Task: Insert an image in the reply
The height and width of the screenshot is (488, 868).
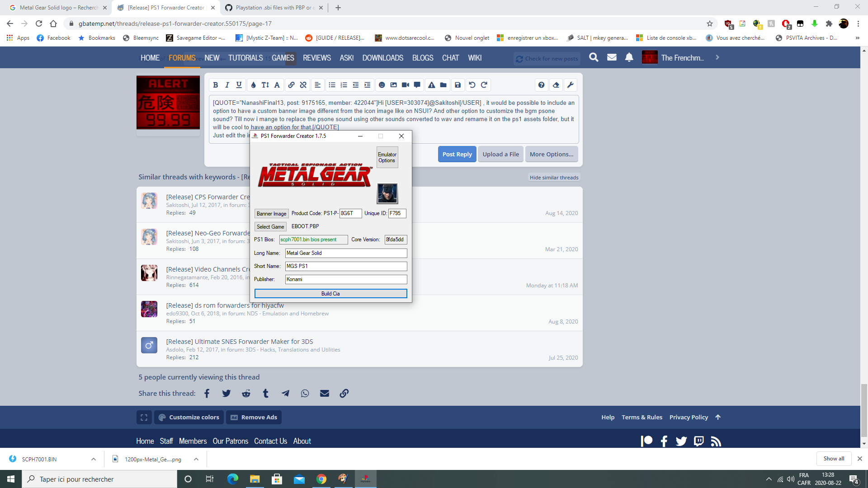Action: 394,85
